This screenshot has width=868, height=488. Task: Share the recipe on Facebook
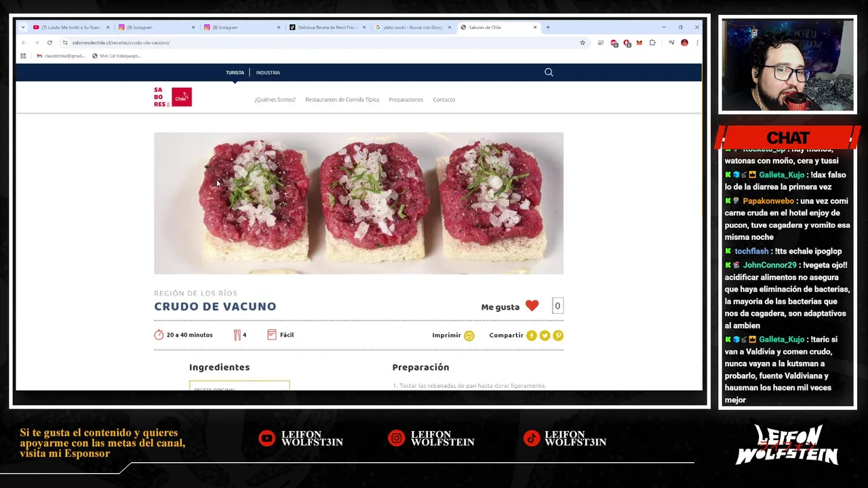point(532,335)
